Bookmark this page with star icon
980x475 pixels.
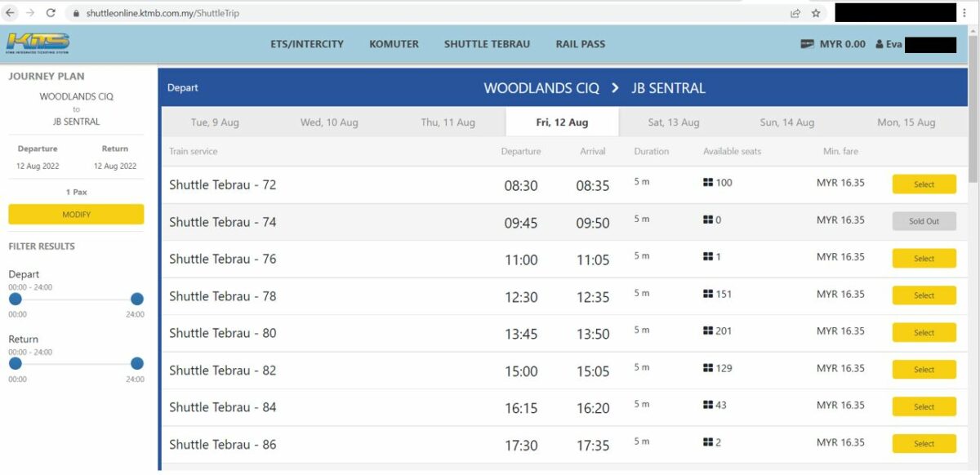click(x=815, y=13)
